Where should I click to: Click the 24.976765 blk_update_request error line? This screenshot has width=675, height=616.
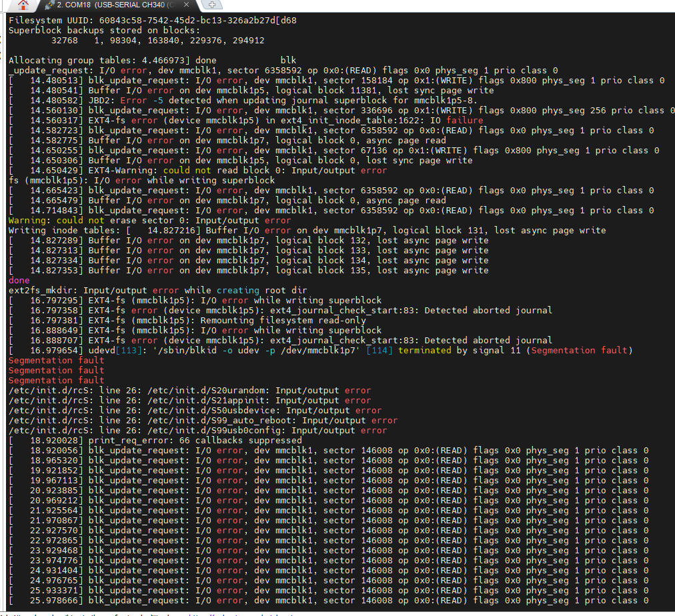click(328, 580)
